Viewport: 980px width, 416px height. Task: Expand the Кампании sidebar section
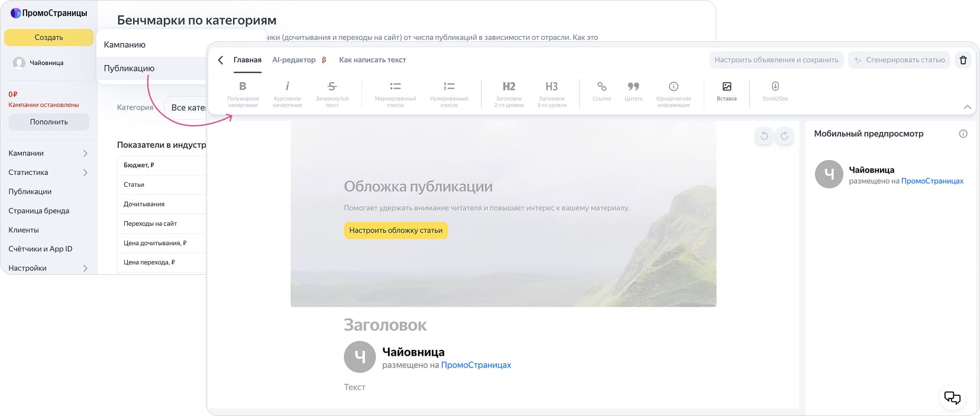click(x=85, y=153)
